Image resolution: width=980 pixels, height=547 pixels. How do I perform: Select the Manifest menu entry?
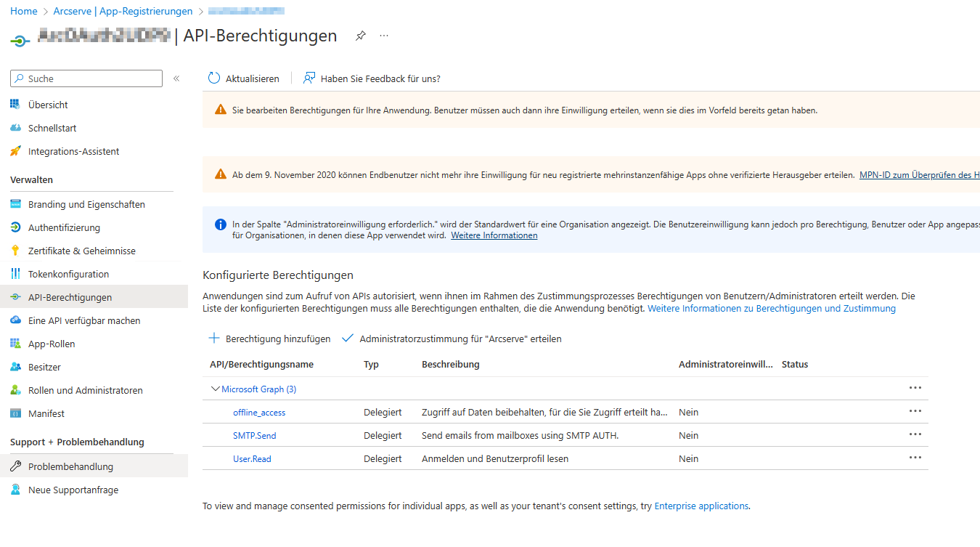(x=46, y=413)
